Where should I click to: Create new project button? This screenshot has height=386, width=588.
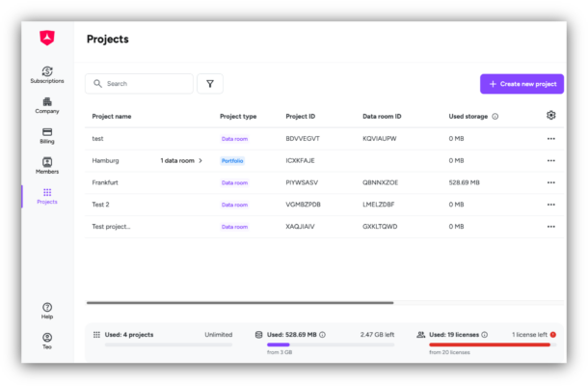tap(521, 84)
